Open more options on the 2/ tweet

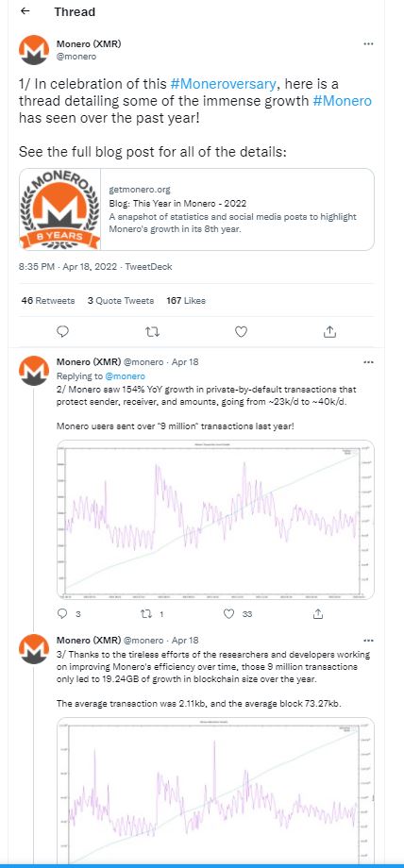[x=368, y=362]
